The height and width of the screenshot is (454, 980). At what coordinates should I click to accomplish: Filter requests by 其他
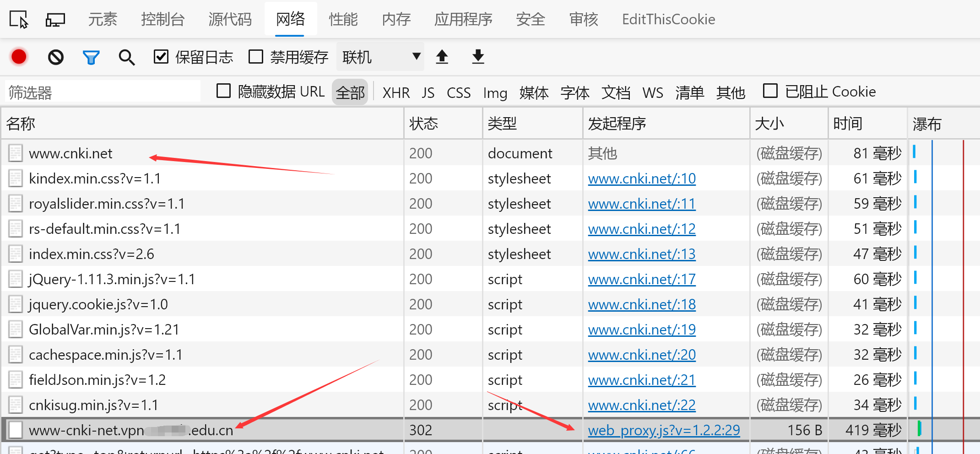[731, 92]
